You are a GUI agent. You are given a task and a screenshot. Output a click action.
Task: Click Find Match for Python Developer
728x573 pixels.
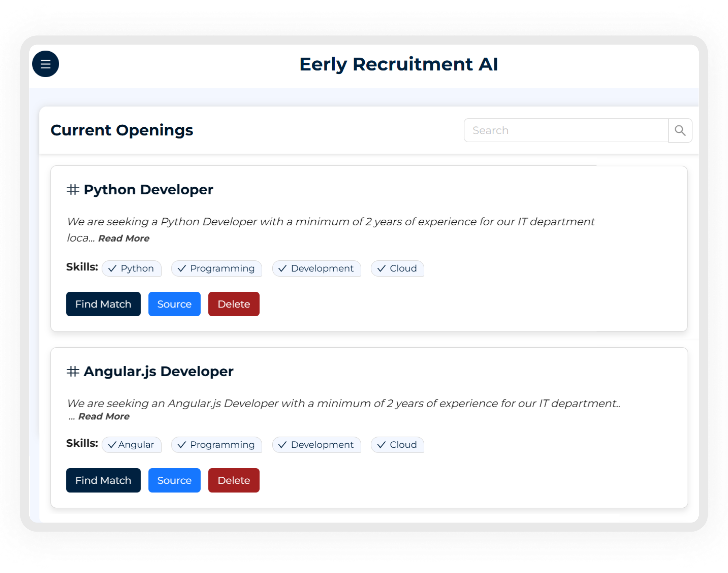coord(103,304)
